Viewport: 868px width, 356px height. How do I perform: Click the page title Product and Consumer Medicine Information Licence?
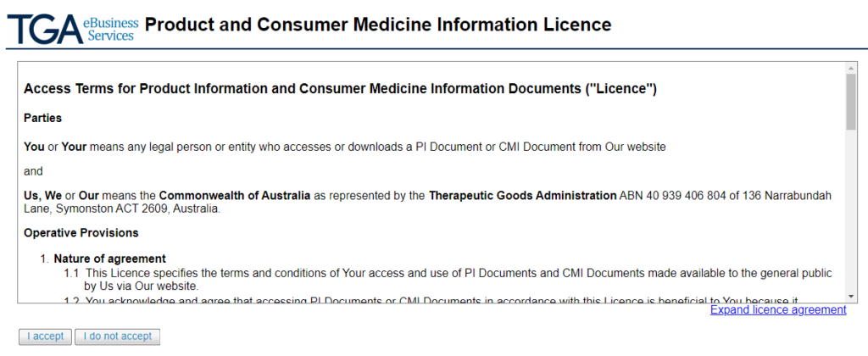tap(377, 25)
